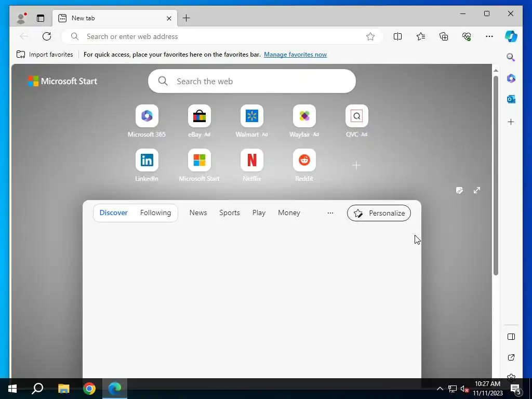Open Manage favorites now link
Screen dimensions: 532x399
coord(295,54)
